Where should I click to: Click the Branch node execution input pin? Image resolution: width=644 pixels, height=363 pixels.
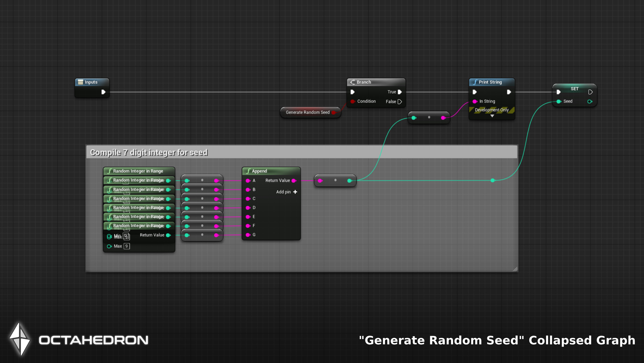tap(352, 92)
